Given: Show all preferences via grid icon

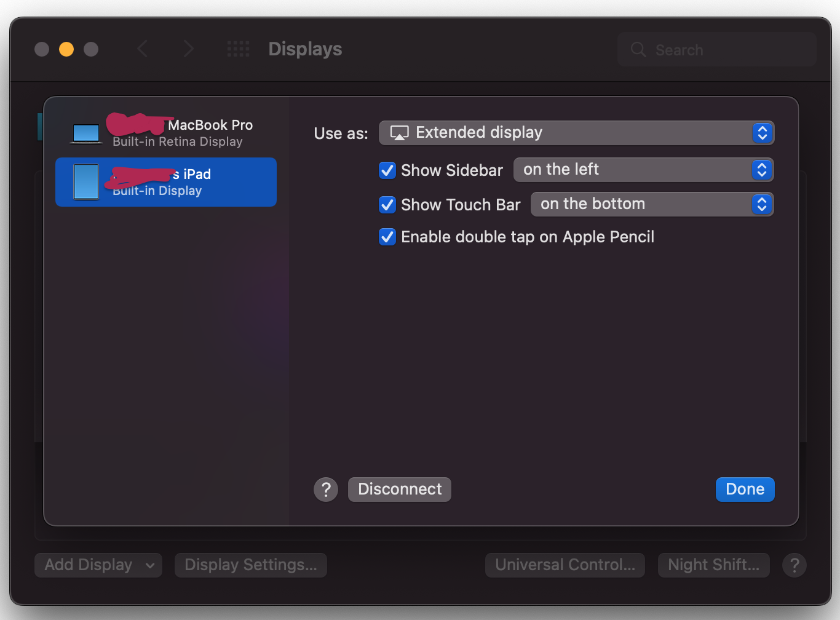Looking at the screenshot, I should (x=238, y=49).
